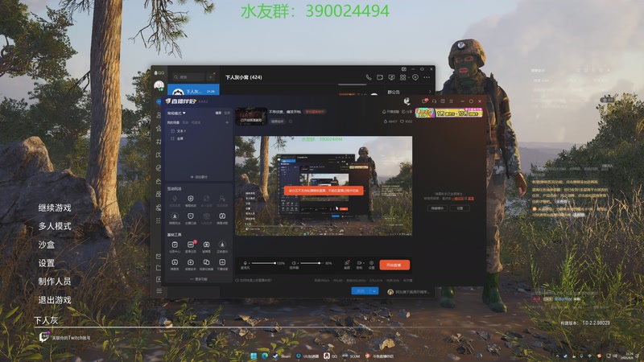Viewport: 644px width, 362px height.
Task: Click the orange 开始直播 button
Action: [394, 265]
